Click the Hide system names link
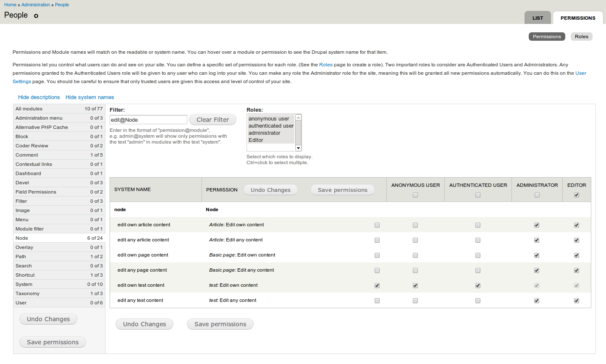The height and width of the screenshot is (364, 606). 90,97
